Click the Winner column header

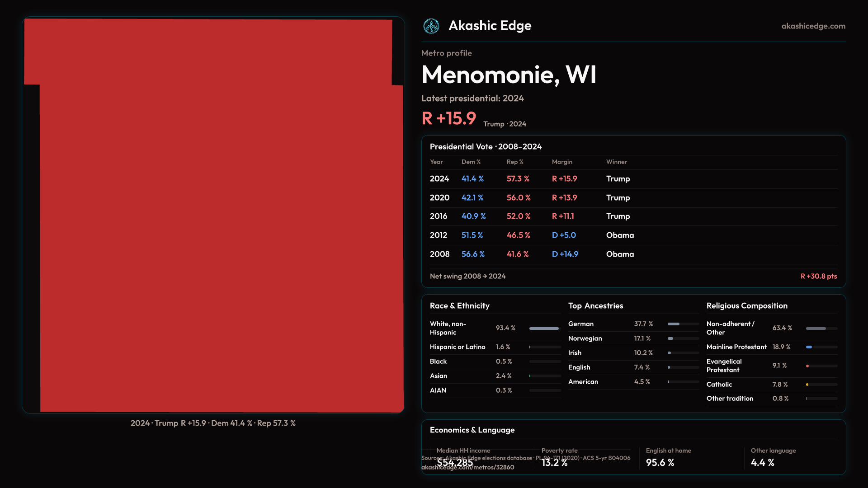pyautogui.click(x=616, y=162)
